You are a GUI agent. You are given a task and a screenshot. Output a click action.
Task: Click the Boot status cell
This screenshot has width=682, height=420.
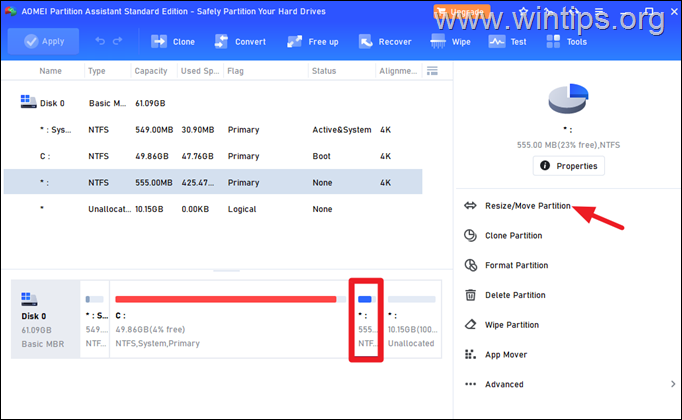click(x=321, y=156)
